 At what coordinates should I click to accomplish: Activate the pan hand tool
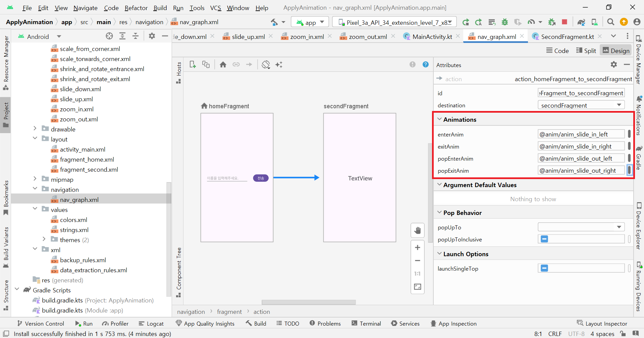pyautogui.click(x=418, y=230)
